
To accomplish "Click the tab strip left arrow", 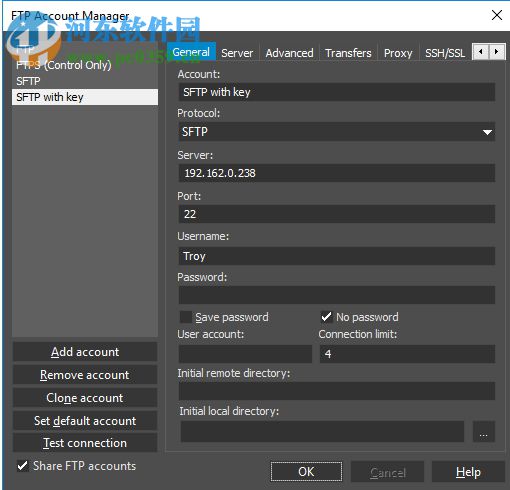I will click(481, 52).
